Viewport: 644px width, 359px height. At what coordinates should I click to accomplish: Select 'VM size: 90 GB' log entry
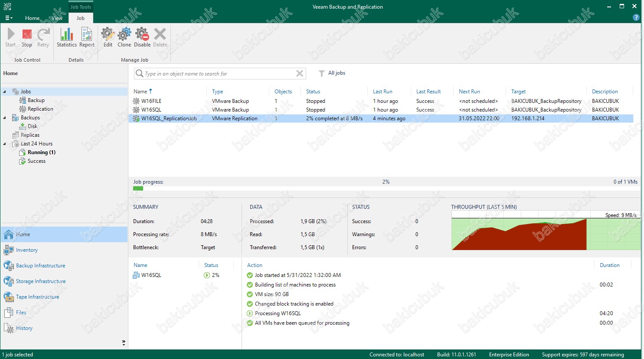(x=271, y=294)
